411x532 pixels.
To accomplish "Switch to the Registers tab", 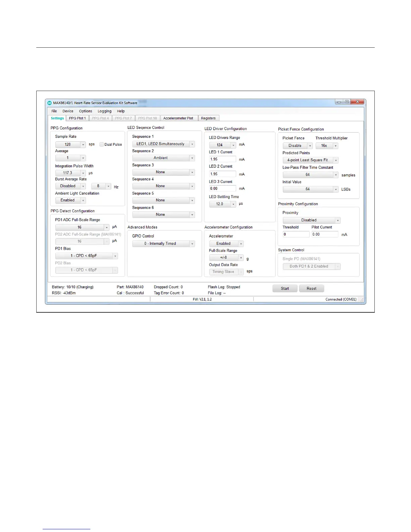I will coord(208,118).
